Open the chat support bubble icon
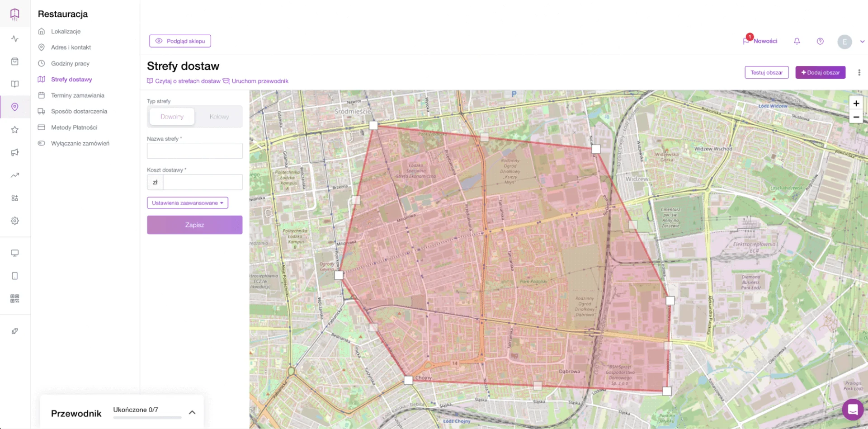 pos(853,410)
